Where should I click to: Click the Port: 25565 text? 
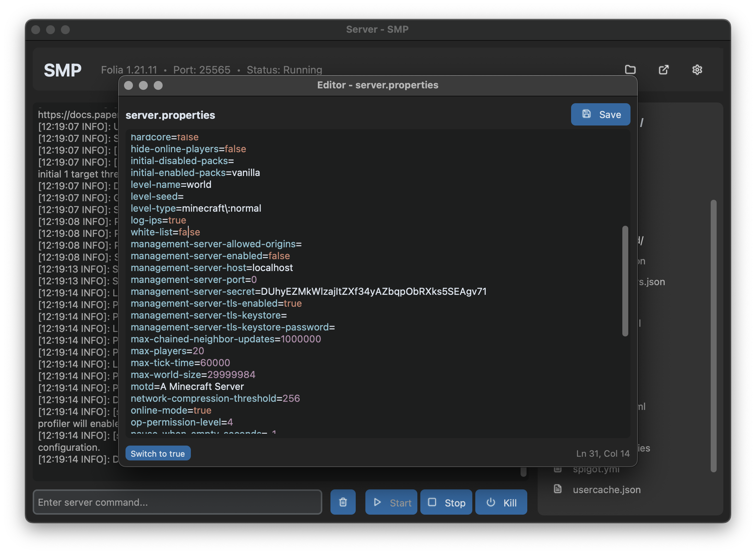point(202,70)
